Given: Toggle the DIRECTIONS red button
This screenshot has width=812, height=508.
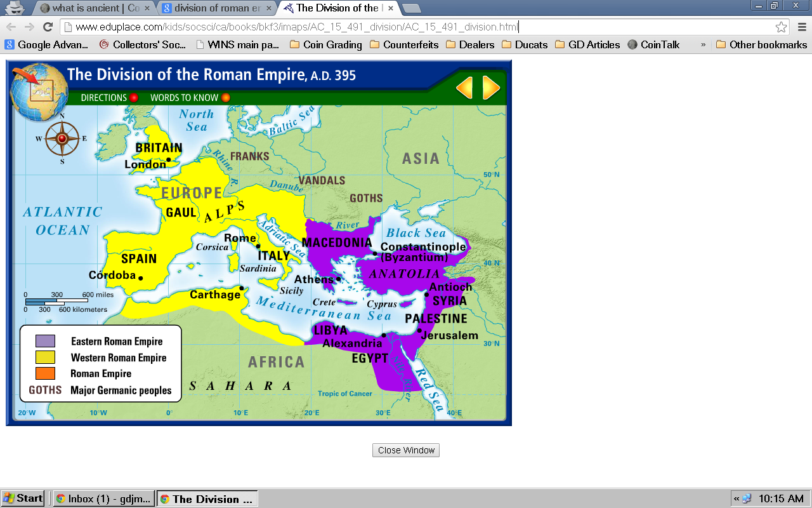Looking at the screenshot, I should 134,98.
